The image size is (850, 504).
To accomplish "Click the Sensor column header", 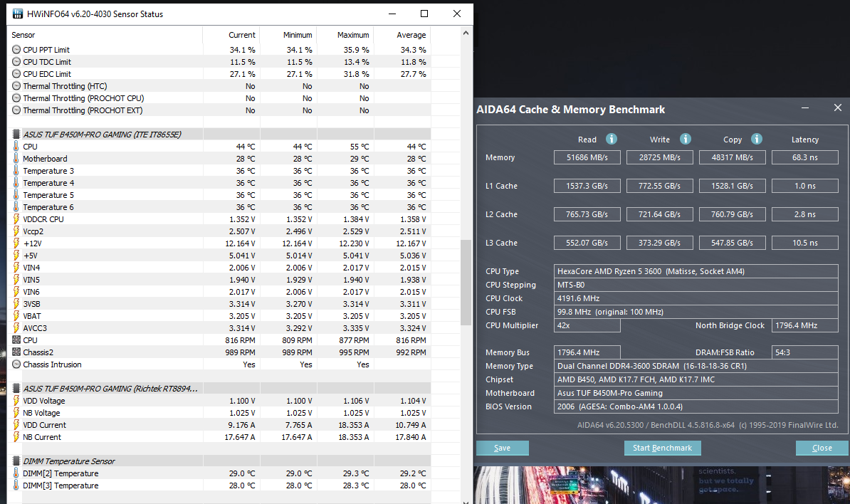I will click(105, 35).
